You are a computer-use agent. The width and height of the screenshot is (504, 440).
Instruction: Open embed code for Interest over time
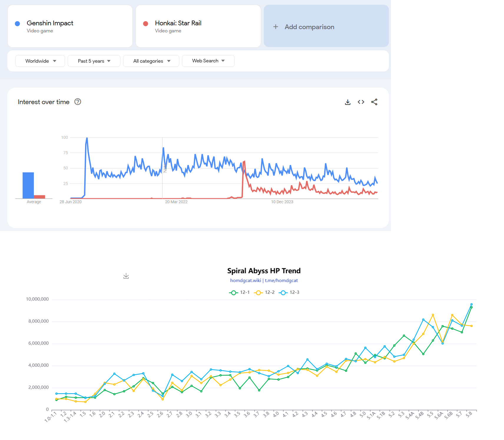point(361,102)
